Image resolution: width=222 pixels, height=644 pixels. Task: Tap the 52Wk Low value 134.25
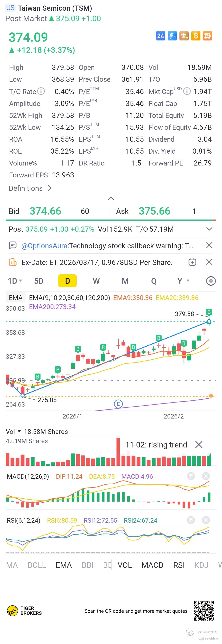63,127
